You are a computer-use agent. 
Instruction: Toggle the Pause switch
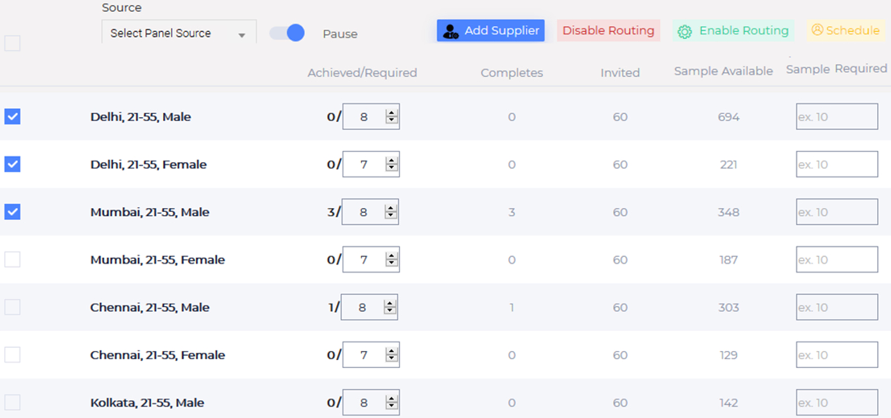288,33
